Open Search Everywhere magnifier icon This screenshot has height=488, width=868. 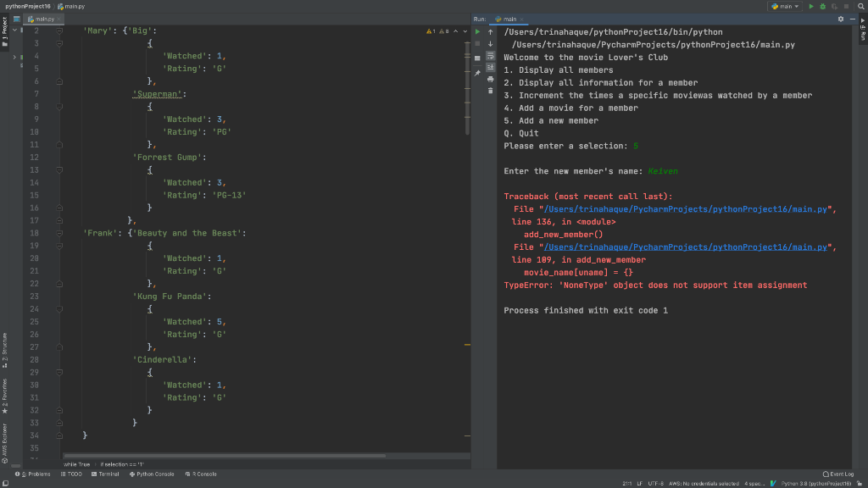pos(860,7)
